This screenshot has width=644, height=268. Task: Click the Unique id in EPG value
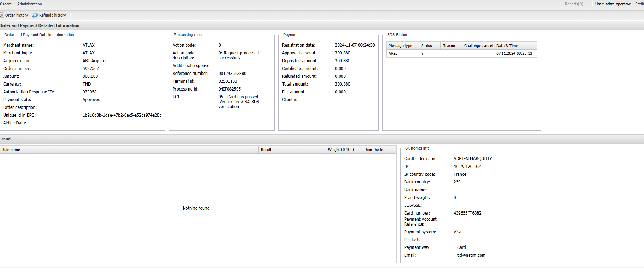tap(122, 115)
